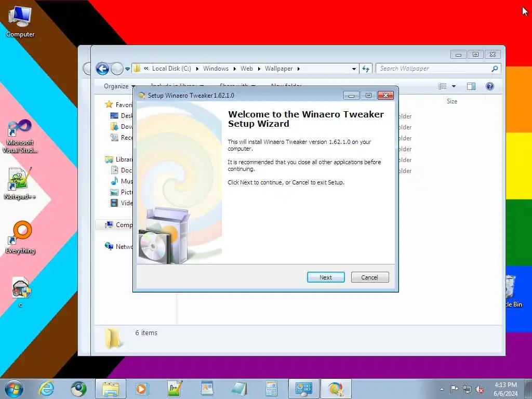The height and width of the screenshot is (399, 532).
Task: Open the address bar history dropdown
Action: [x=354, y=69]
